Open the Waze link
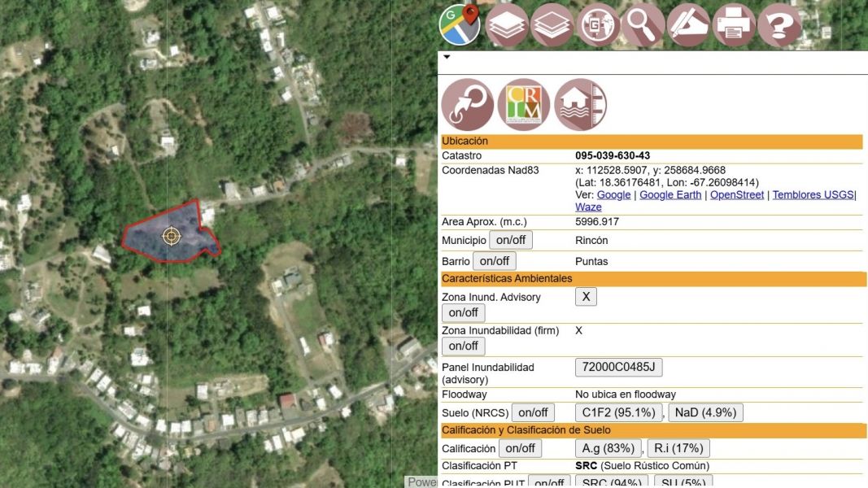The image size is (868, 488). coord(588,207)
